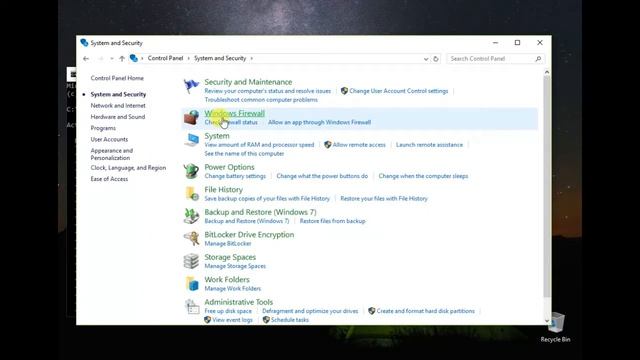Click the vertical scrollbar down arrow

[x=547, y=321]
